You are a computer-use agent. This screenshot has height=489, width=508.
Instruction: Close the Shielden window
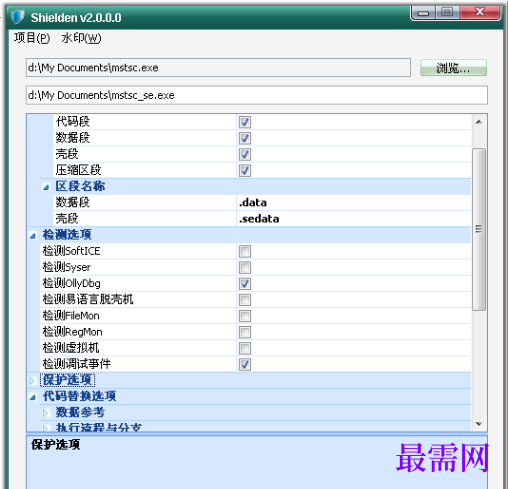click(480, 12)
